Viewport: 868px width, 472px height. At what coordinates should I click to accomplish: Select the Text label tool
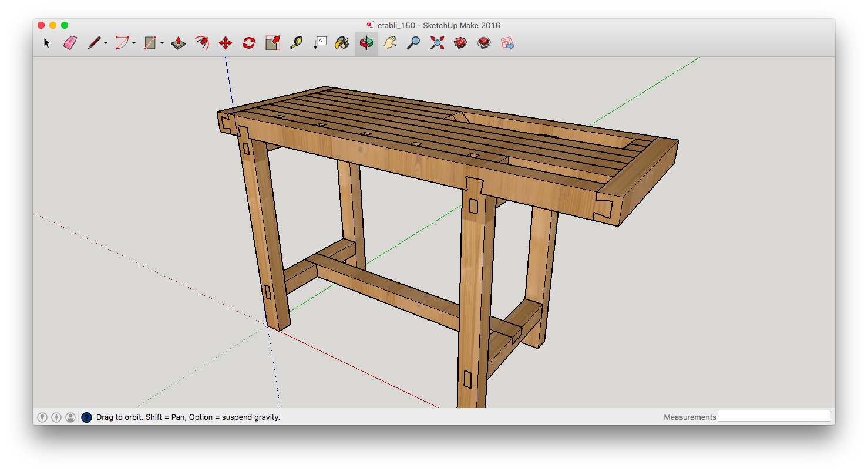pos(320,43)
